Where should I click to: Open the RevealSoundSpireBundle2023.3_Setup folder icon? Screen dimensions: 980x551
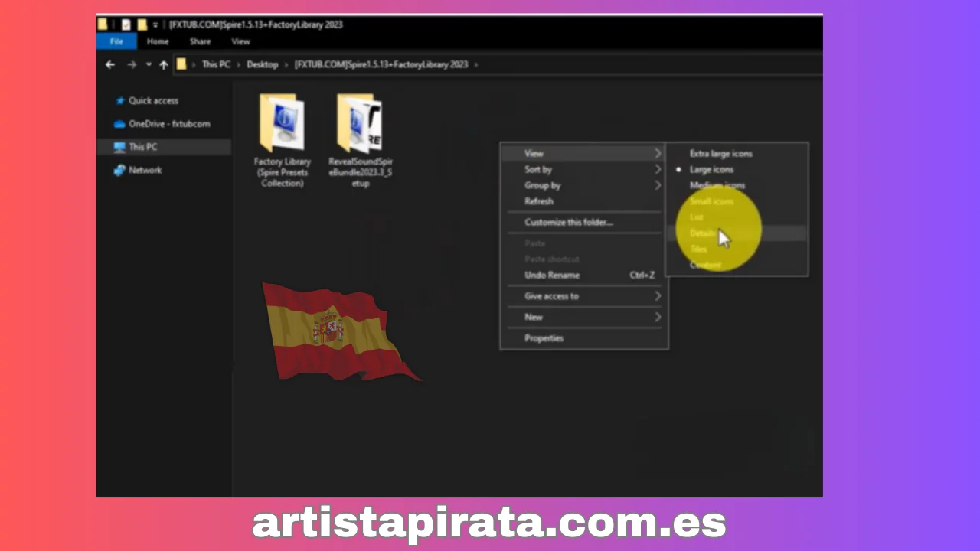pos(360,123)
